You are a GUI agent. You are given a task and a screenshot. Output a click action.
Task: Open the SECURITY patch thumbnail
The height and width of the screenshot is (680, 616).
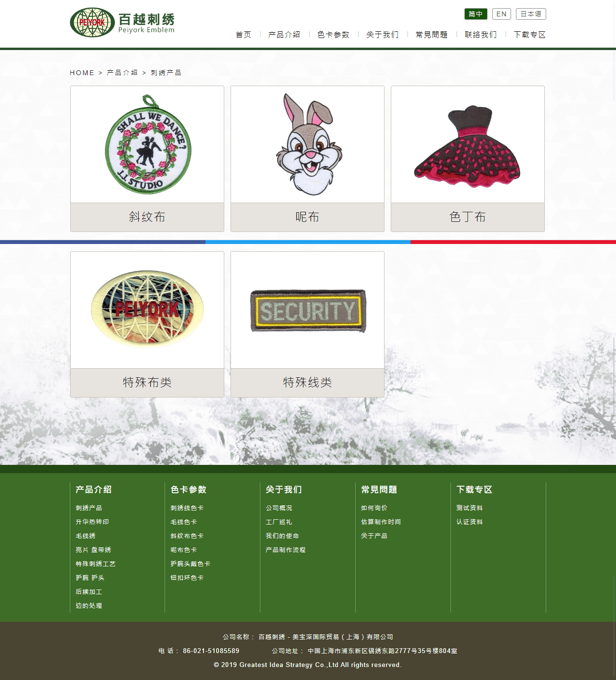click(308, 310)
